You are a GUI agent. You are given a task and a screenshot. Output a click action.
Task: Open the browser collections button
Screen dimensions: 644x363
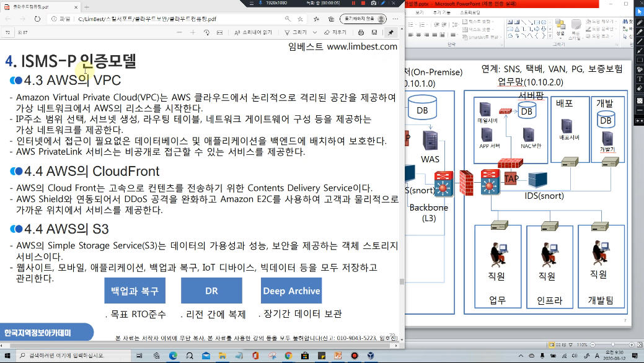(x=331, y=19)
